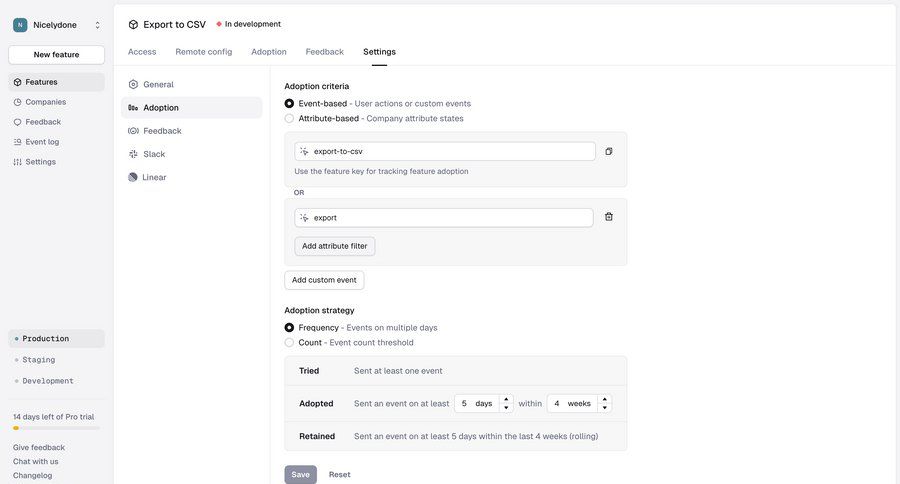Screen dimensions: 900x484
Task: Copy the export-to-csv feature key
Action: 609,152
